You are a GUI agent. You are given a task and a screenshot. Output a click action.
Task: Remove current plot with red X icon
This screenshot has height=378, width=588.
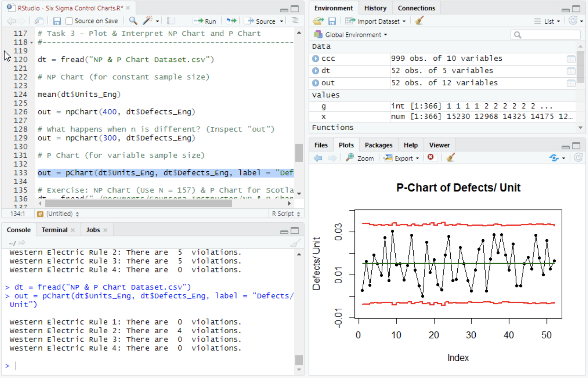(x=431, y=158)
